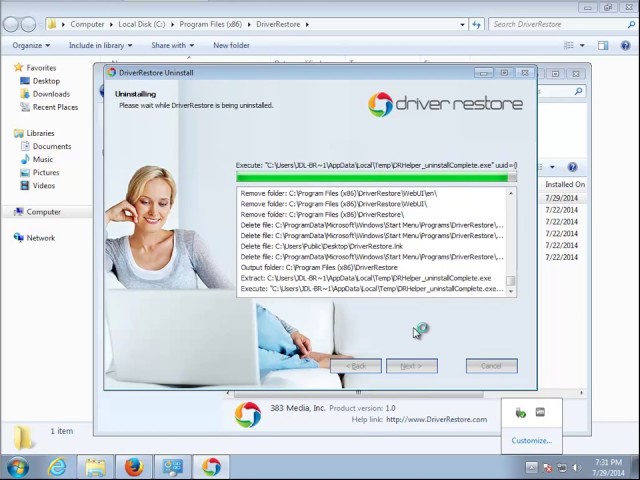Select Computer in navigation pane

(x=43, y=212)
